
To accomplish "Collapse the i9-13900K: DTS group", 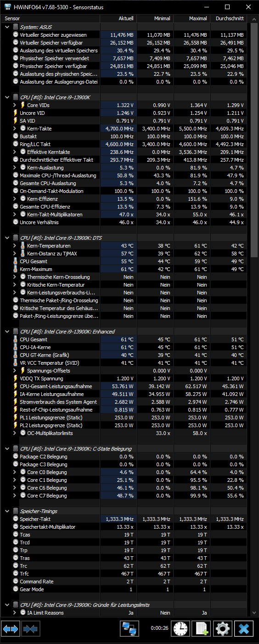I will point(7,238).
